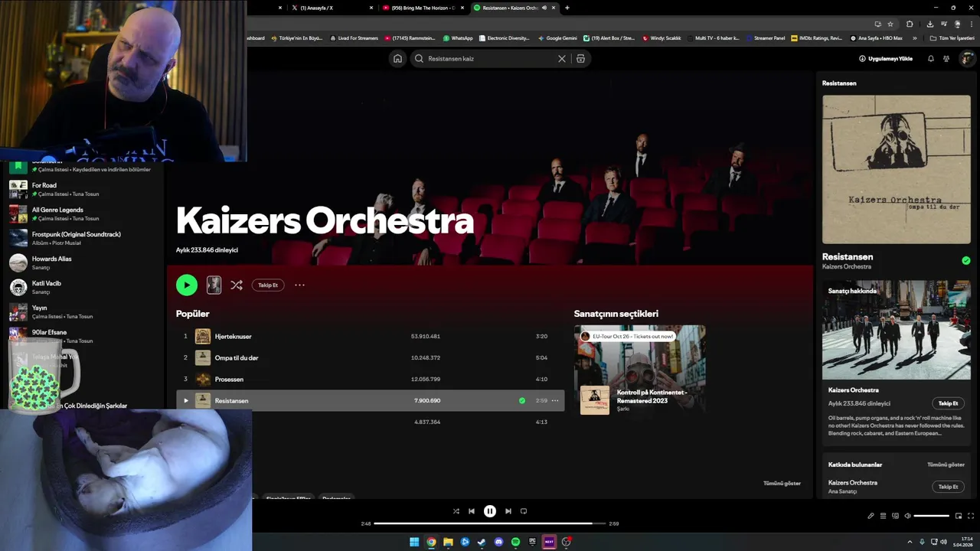The height and width of the screenshot is (551, 980).
Task: Click Tümünü göster below artist picks
Action: pos(782,483)
